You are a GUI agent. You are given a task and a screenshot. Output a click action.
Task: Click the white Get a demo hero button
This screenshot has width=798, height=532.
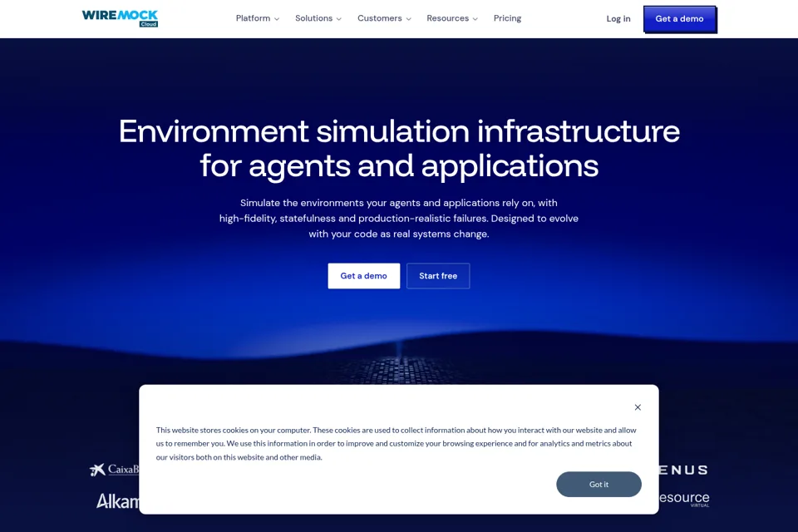click(x=364, y=276)
